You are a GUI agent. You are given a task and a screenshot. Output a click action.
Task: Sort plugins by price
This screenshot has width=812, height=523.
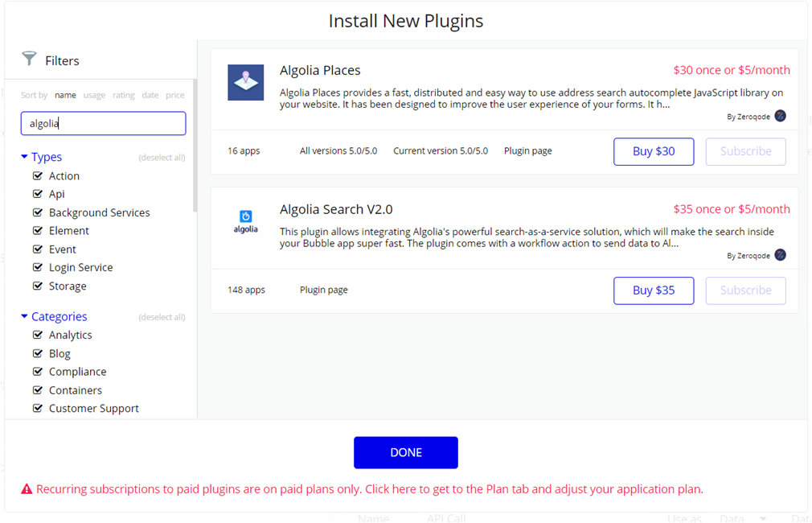[175, 96]
